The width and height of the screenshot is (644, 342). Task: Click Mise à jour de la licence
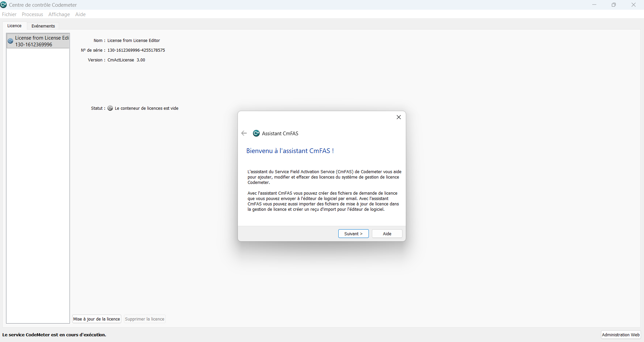click(97, 319)
